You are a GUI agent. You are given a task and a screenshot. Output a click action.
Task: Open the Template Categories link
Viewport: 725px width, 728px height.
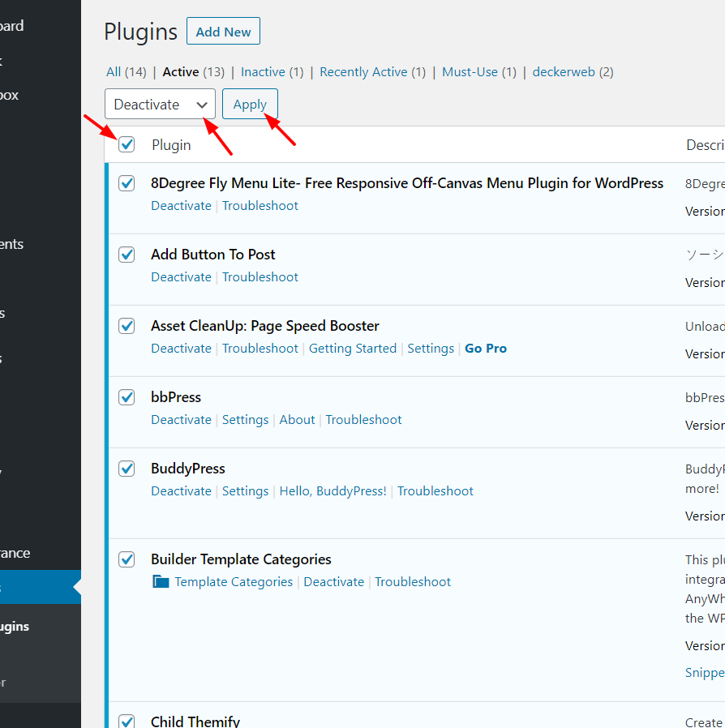[234, 582]
